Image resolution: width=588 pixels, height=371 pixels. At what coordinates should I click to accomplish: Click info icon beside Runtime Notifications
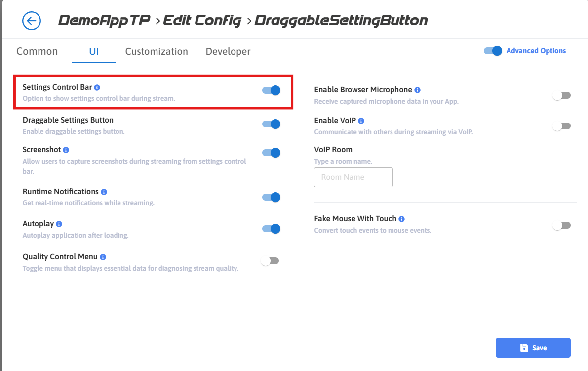(x=104, y=192)
